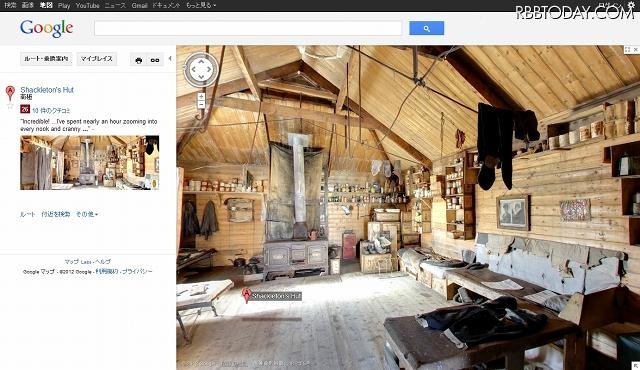Click the printer icon in the sidebar

tap(139, 60)
